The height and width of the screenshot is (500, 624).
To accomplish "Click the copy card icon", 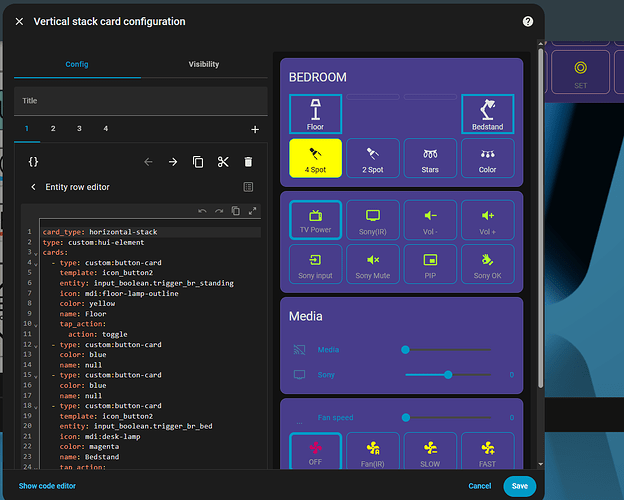I will (x=198, y=162).
